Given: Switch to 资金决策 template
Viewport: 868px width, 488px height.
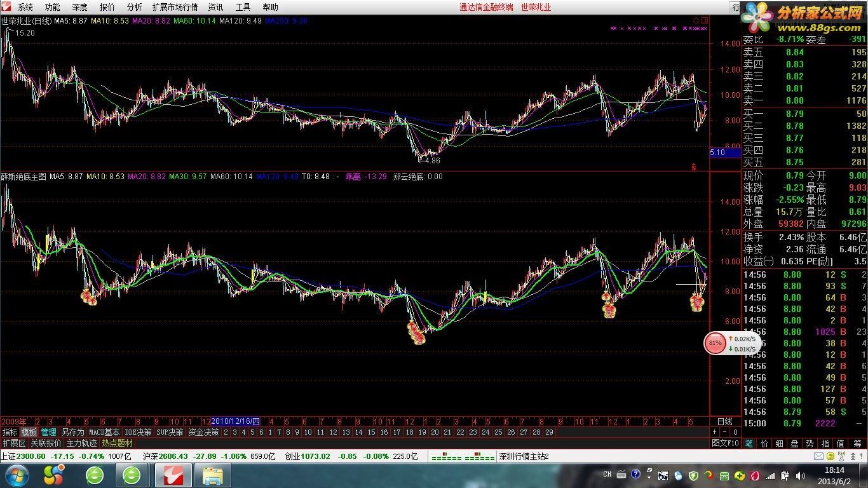Looking at the screenshot, I should (x=203, y=432).
